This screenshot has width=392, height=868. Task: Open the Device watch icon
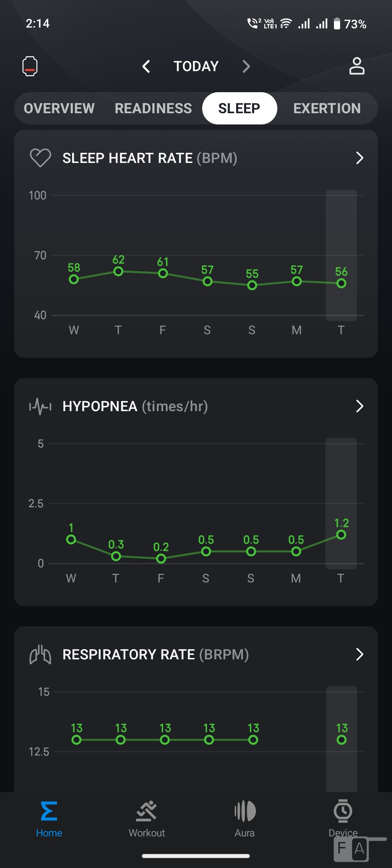pos(343,811)
